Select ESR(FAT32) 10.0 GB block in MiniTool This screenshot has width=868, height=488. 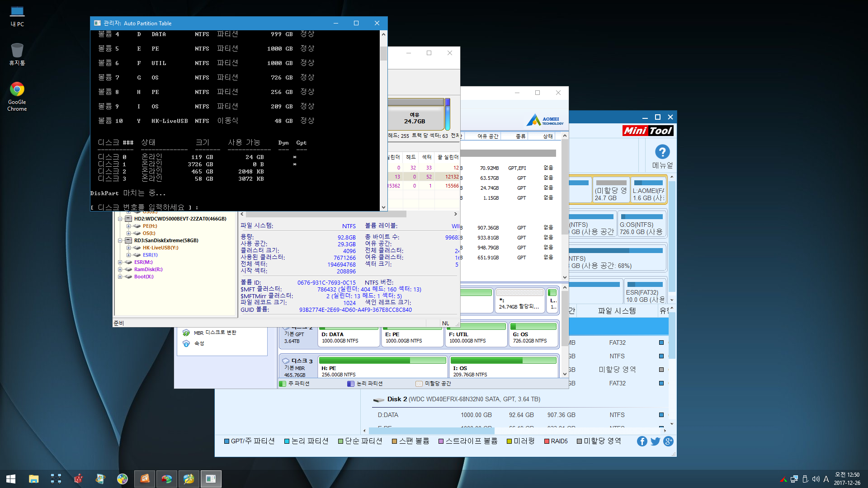(x=645, y=292)
